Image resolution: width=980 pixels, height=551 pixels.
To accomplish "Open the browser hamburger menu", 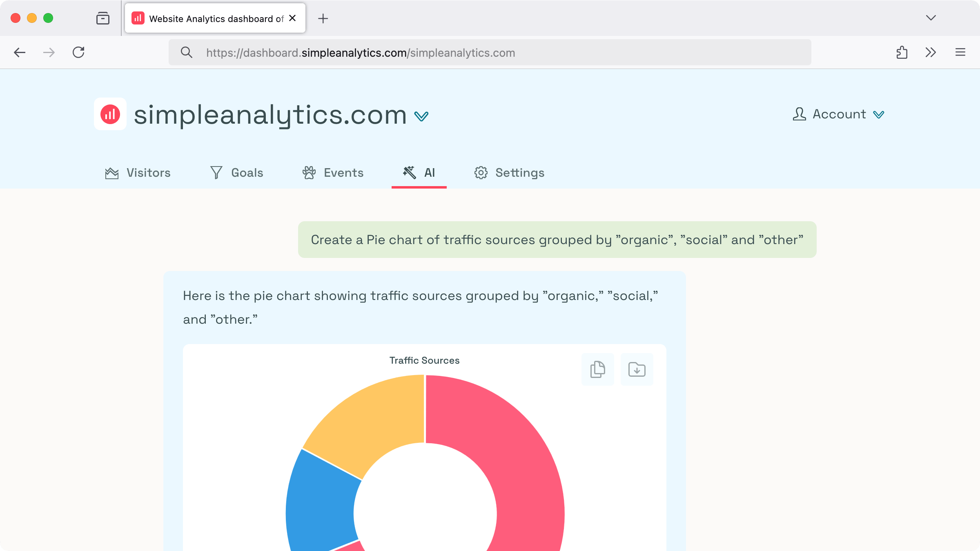I will [x=960, y=52].
